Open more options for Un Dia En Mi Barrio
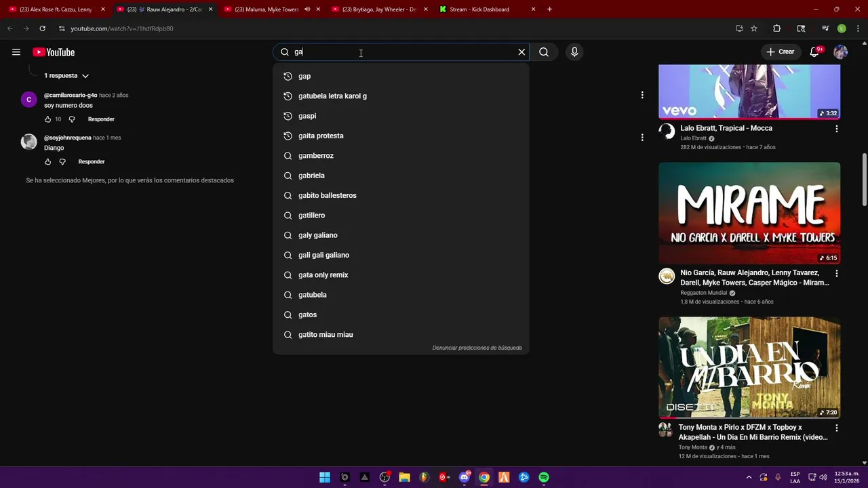 [x=836, y=428]
